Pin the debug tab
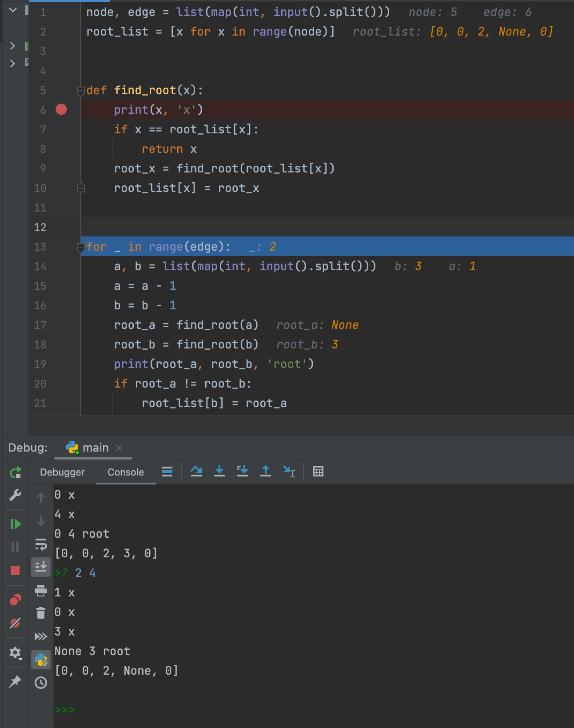Image resolution: width=574 pixels, height=728 pixels. point(15,681)
